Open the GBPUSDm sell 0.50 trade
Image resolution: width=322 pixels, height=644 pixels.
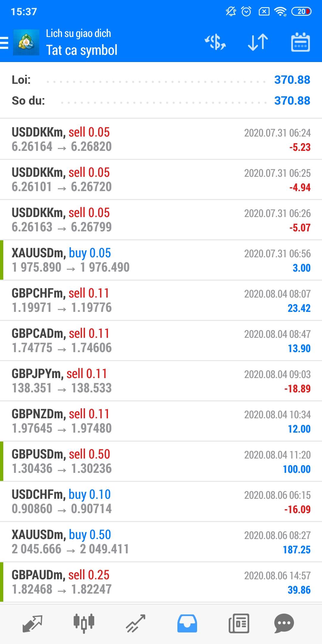[161, 461]
